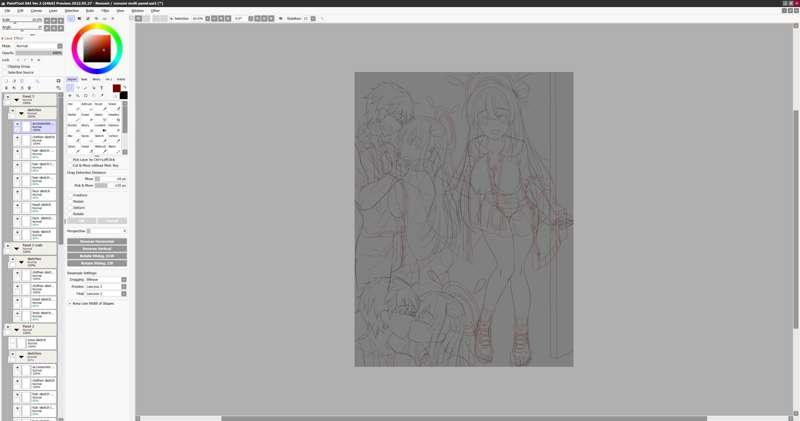The width and height of the screenshot is (800, 421).
Task: Create a new layer folder
Action: [x=22, y=81]
